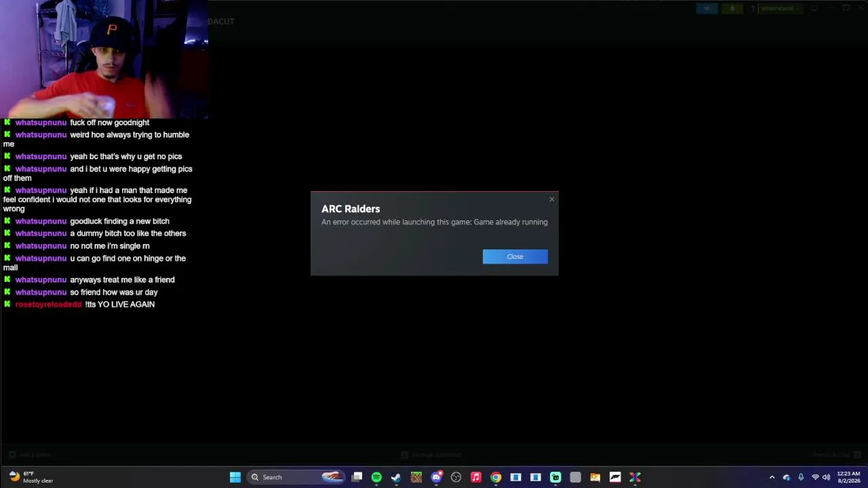Click chat message 'so friend how was ur day'
Viewport: 868px width, 488px height.
pyautogui.click(x=114, y=292)
